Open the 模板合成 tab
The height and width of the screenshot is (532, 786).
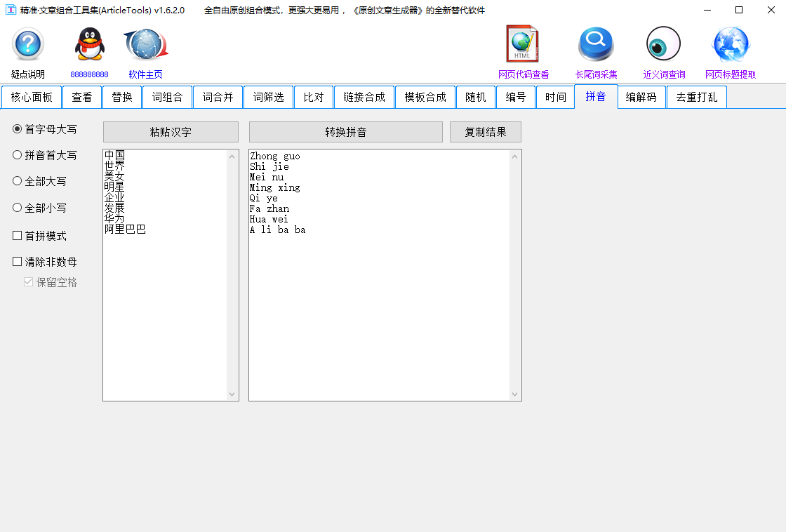pyautogui.click(x=425, y=97)
